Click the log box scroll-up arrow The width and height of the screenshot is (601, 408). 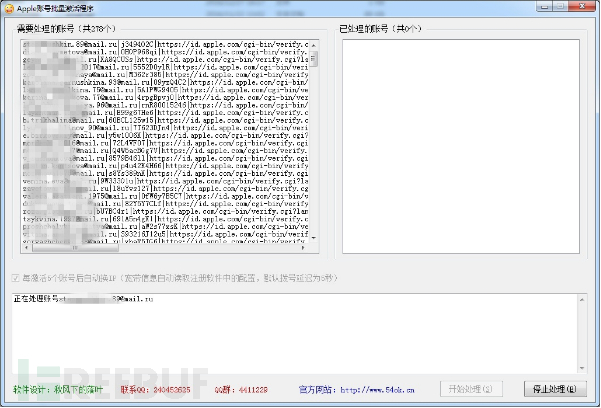click(x=582, y=299)
